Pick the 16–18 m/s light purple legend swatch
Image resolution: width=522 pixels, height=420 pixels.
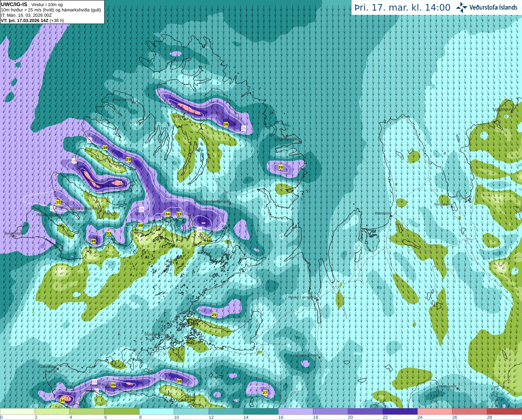296,411
